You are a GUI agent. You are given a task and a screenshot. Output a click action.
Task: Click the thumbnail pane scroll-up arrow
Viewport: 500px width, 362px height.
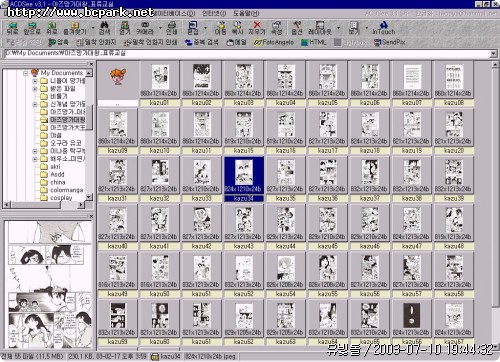[495, 64]
